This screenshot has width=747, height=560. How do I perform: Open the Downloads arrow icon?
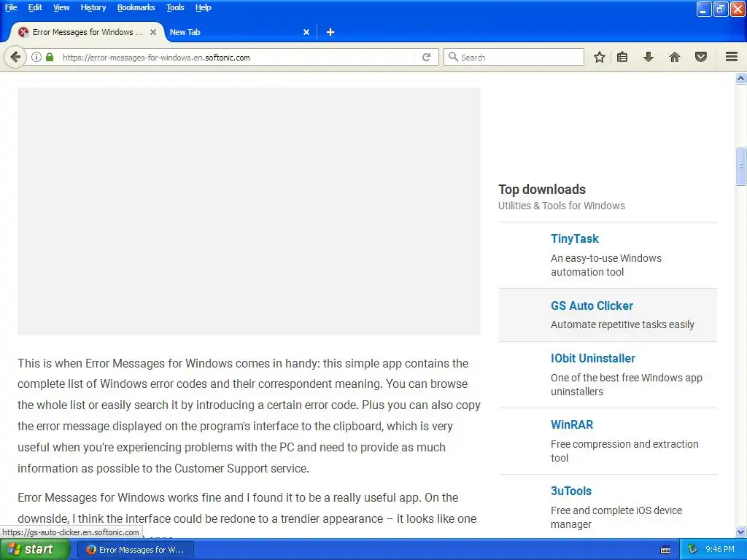[x=648, y=57]
